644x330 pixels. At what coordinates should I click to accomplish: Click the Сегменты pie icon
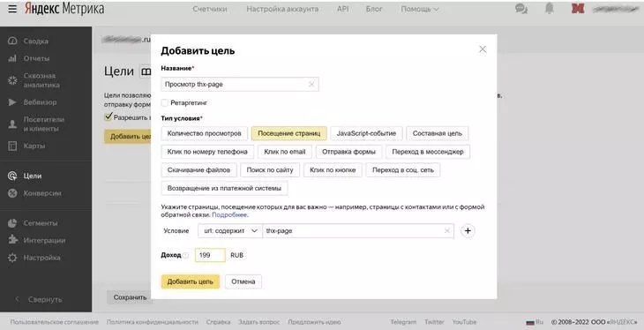(x=12, y=222)
